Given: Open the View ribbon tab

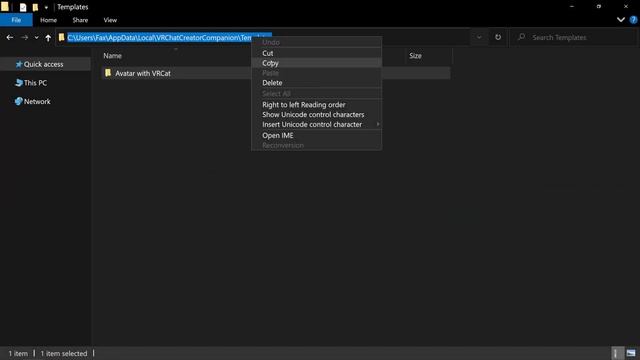Looking at the screenshot, I should [x=110, y=20].
